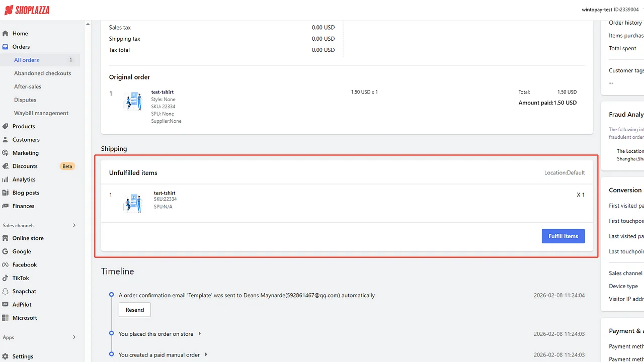
Task: Click the Analytics bar chart icon
Action: (x=6, y=179)
